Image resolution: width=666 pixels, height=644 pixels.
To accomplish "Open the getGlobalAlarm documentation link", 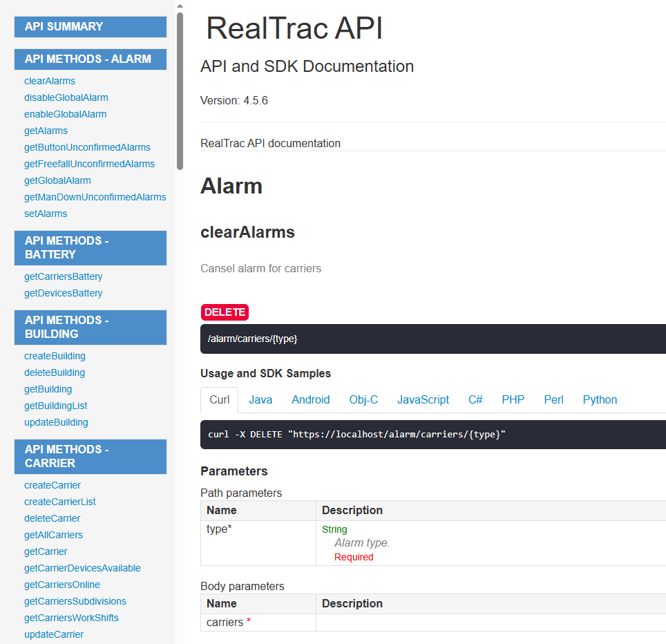I will pyautogui.click(x=57, y=180).
